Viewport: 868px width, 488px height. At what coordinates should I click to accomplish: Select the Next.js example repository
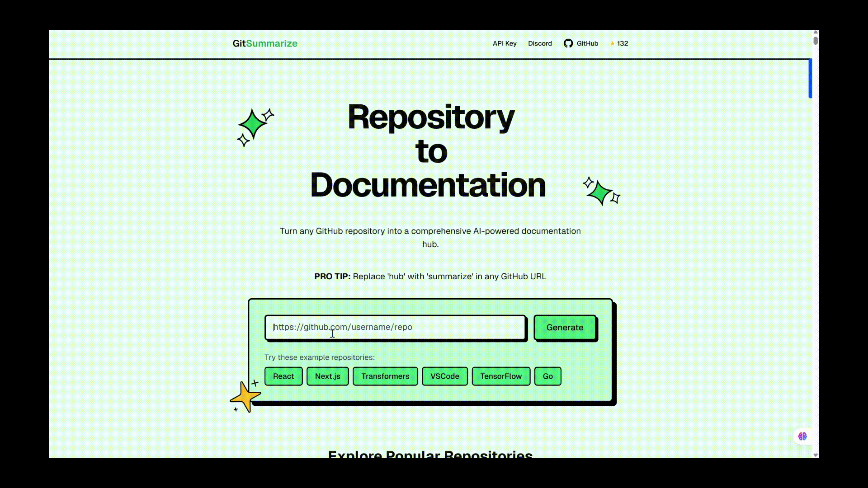pyautogui.click(x=327, y=376)
